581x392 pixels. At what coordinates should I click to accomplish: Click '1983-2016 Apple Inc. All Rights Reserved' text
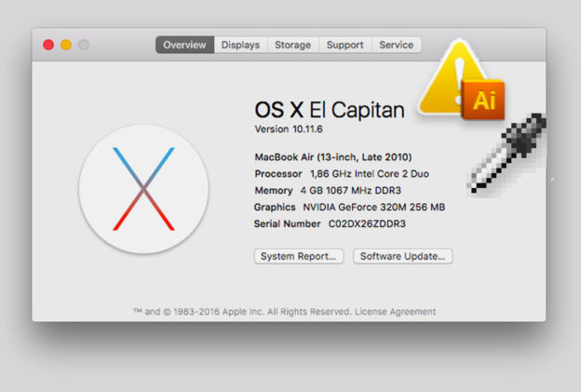point(263,312)
